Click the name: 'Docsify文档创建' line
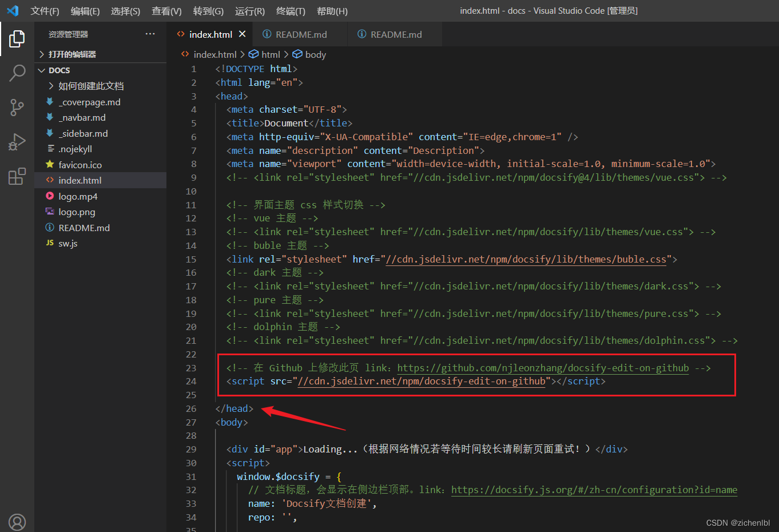 tap(312, 503)
